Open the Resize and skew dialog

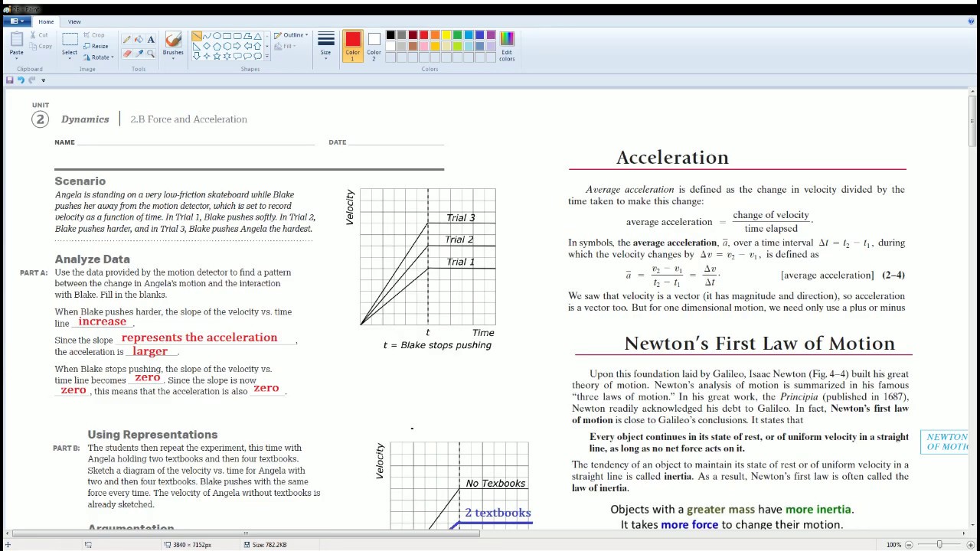(96, 46)
